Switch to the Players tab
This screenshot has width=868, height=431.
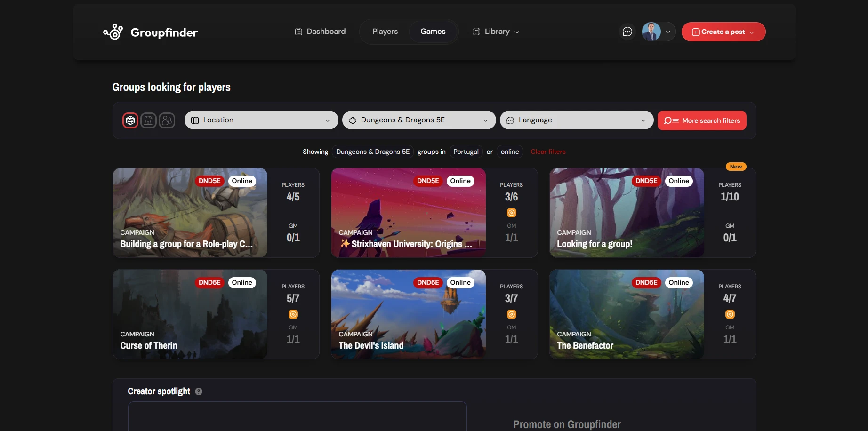[385, 32]
